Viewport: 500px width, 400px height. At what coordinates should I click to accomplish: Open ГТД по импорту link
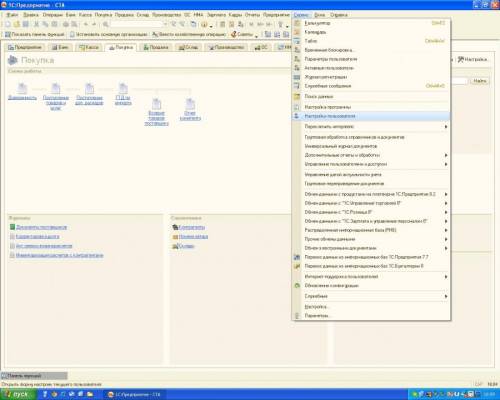point(123,100)
